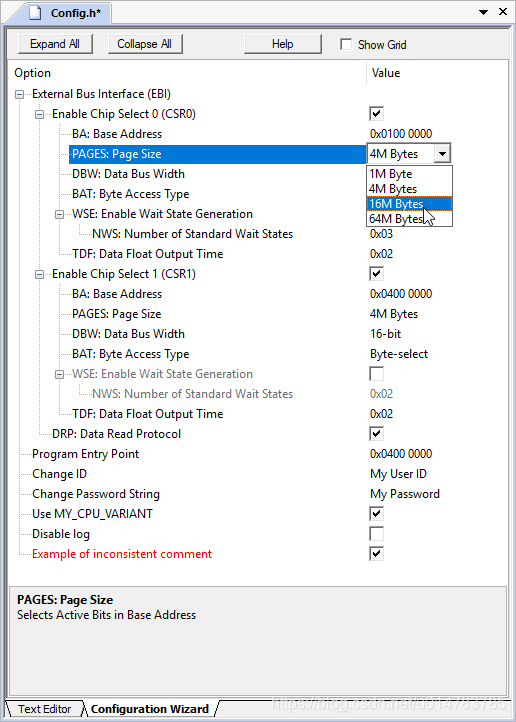The image size is (516, 722).
Task: Check the Disable log option
Action: [x=377, y=534]
